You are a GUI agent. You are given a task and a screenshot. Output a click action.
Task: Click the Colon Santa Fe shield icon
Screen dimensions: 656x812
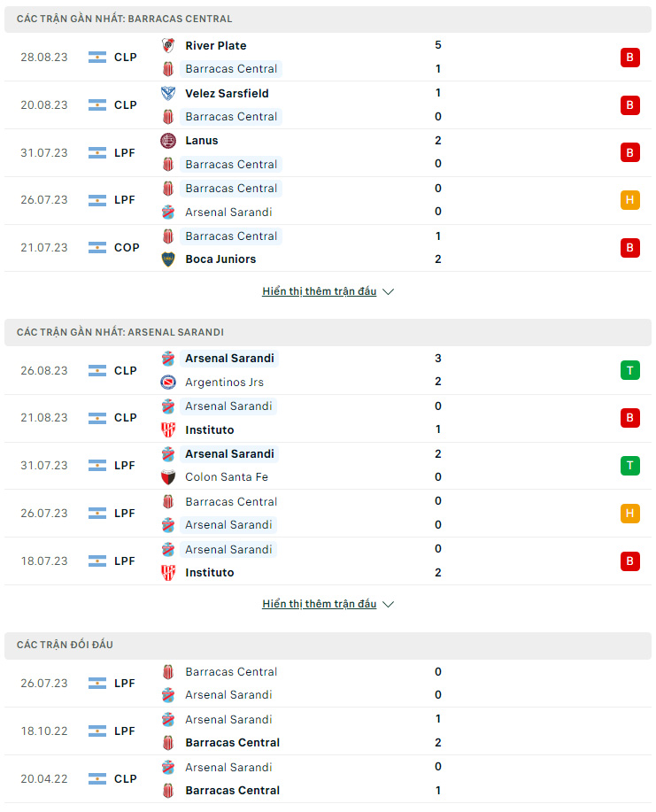click(167, 477)
